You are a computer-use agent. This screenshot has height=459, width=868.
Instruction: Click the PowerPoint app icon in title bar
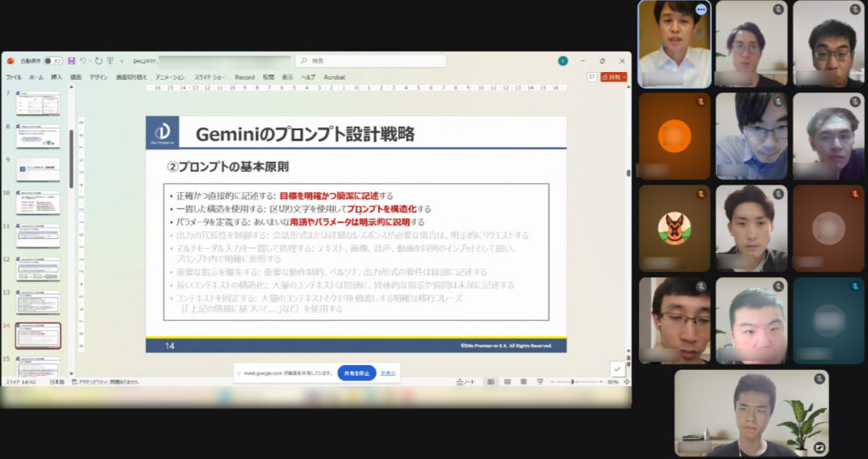pos(10,61)
